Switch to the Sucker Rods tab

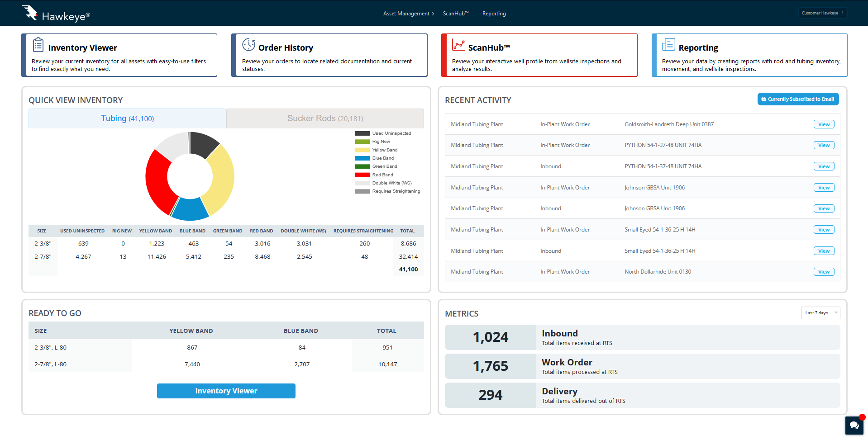point(325,118)
